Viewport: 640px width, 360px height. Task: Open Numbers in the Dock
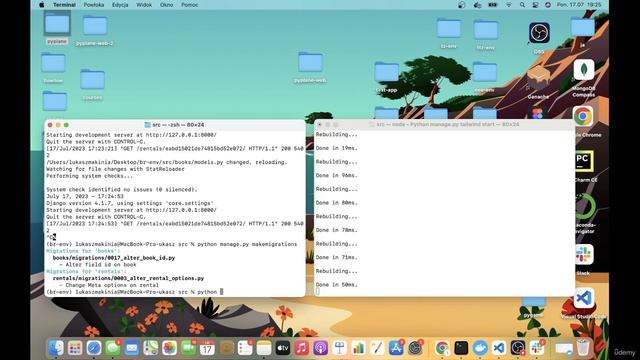(358, 348)
